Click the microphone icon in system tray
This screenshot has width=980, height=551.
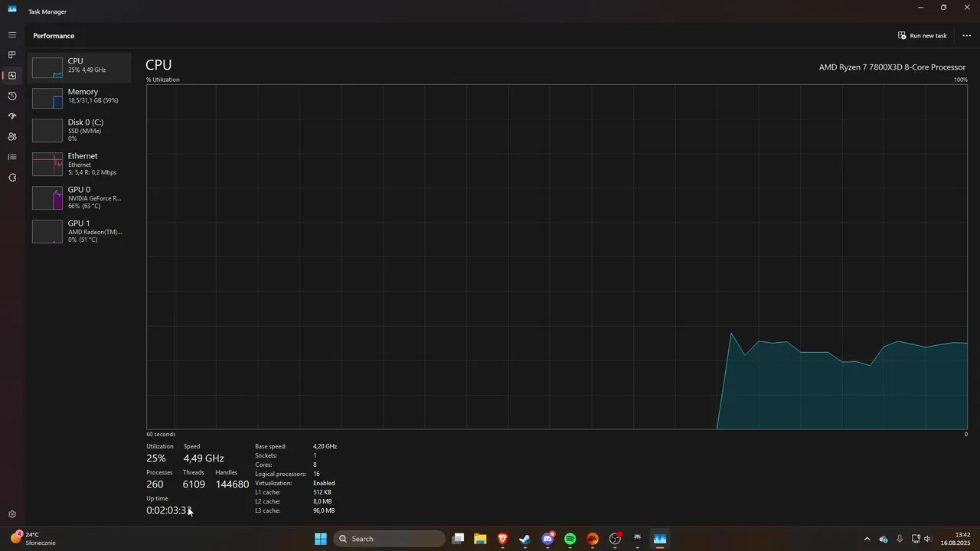pos(900,539)
